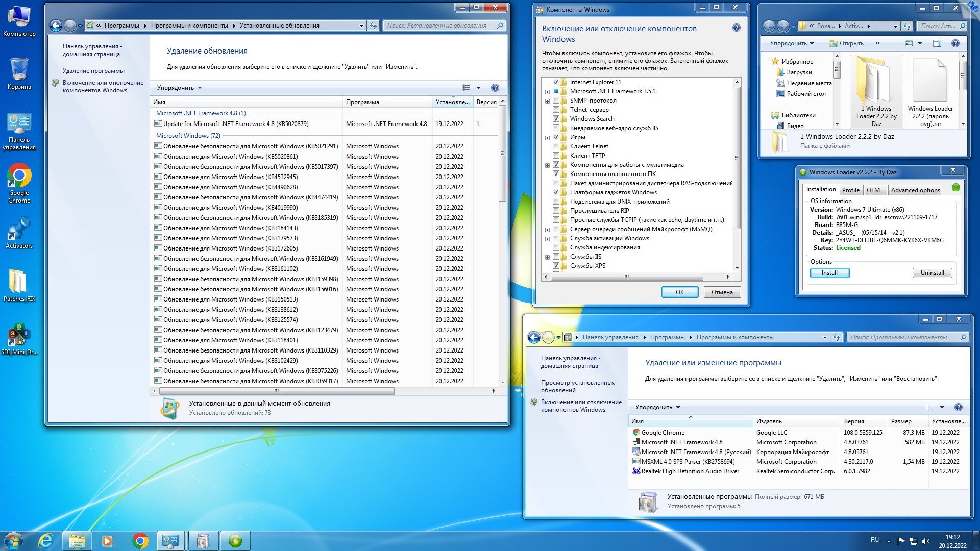This screenshot has height=551, width=980.
Task: Click the SDL_Mini_Dra desktop icon
Action: [x=19, y=335]
